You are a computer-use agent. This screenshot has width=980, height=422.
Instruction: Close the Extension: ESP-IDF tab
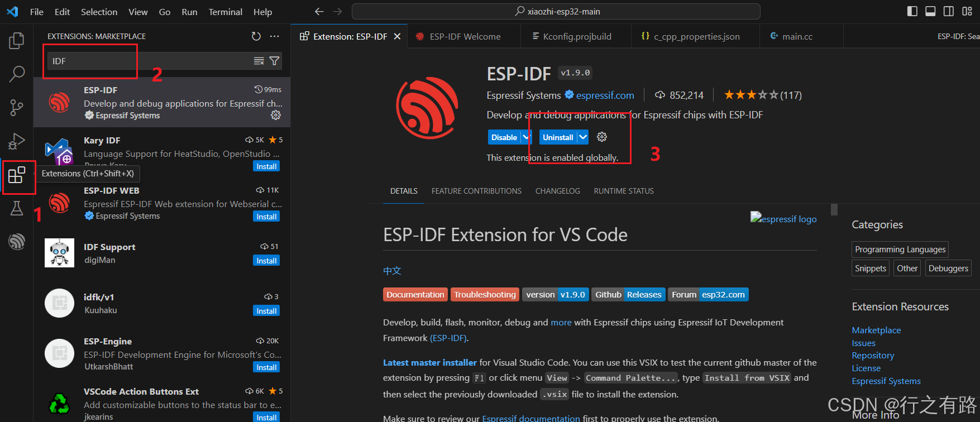coord(397,36)
